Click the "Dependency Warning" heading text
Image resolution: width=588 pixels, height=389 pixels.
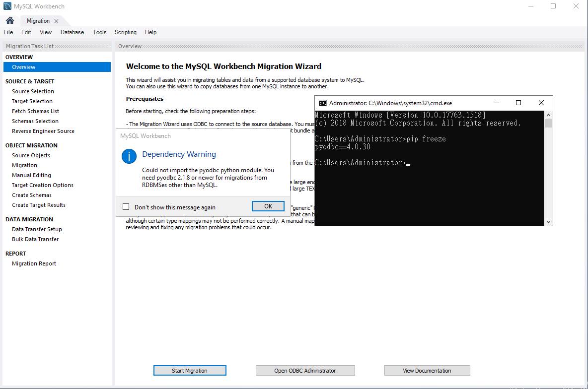(179, 154)
